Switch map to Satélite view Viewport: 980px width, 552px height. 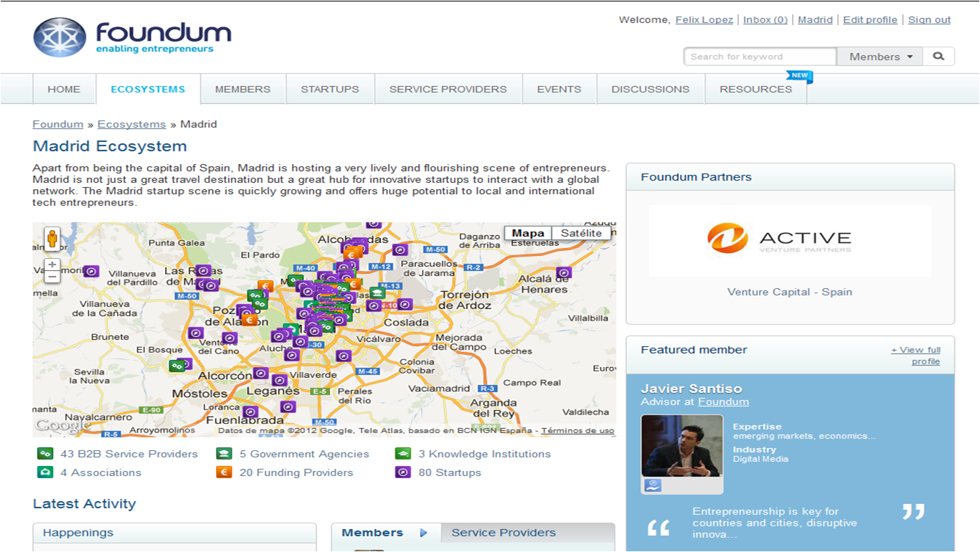(581, 233)
